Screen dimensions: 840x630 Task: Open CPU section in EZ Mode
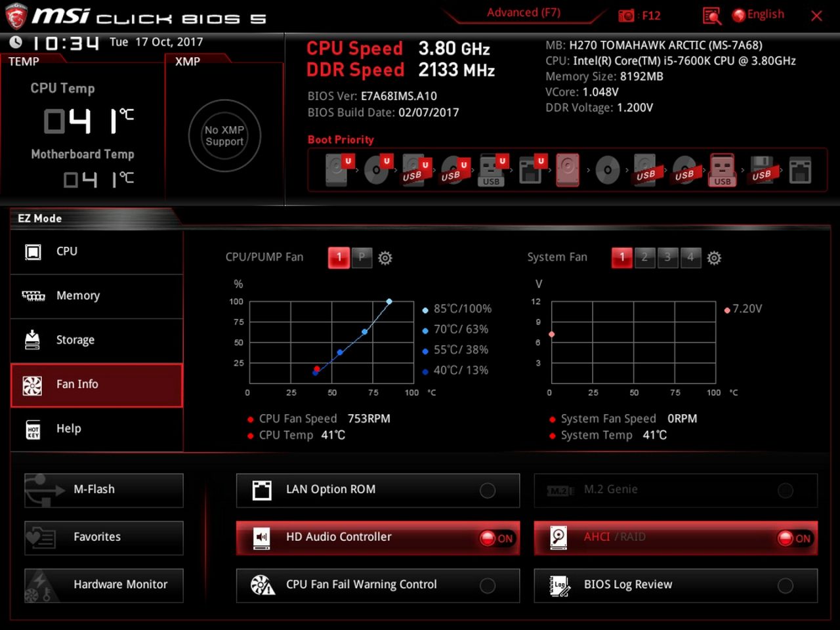click(96, 252)
